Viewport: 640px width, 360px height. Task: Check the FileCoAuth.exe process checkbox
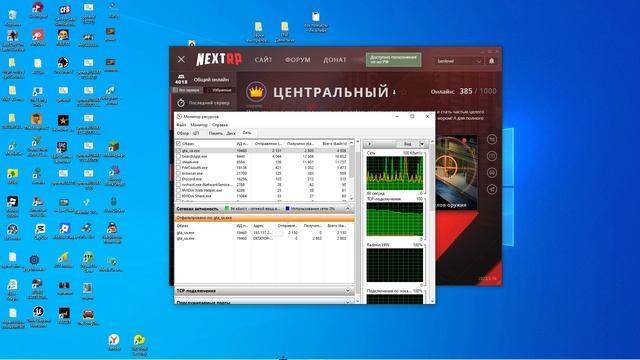[178, 168]
